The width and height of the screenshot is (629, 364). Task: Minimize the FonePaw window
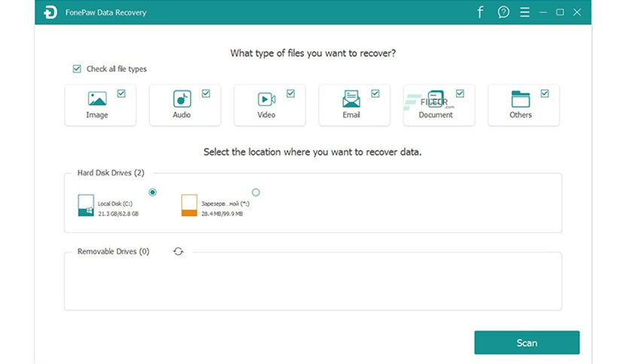pos(543,13)
